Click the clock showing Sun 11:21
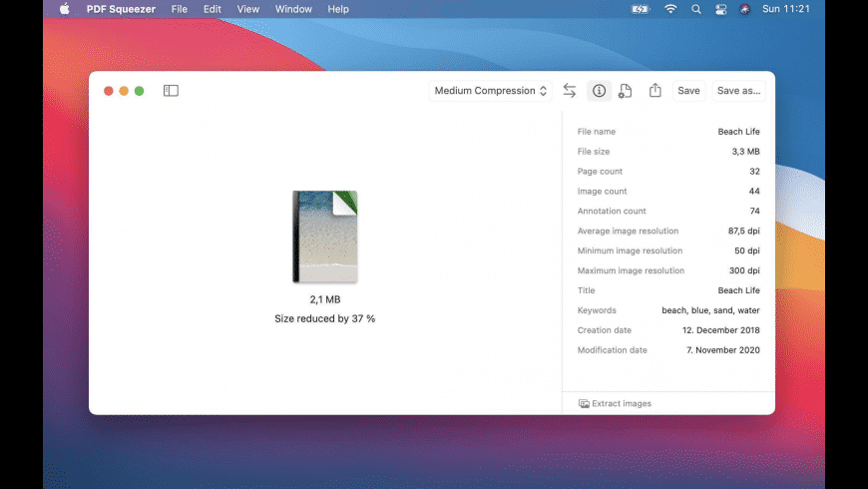 [x=786, y=9]
